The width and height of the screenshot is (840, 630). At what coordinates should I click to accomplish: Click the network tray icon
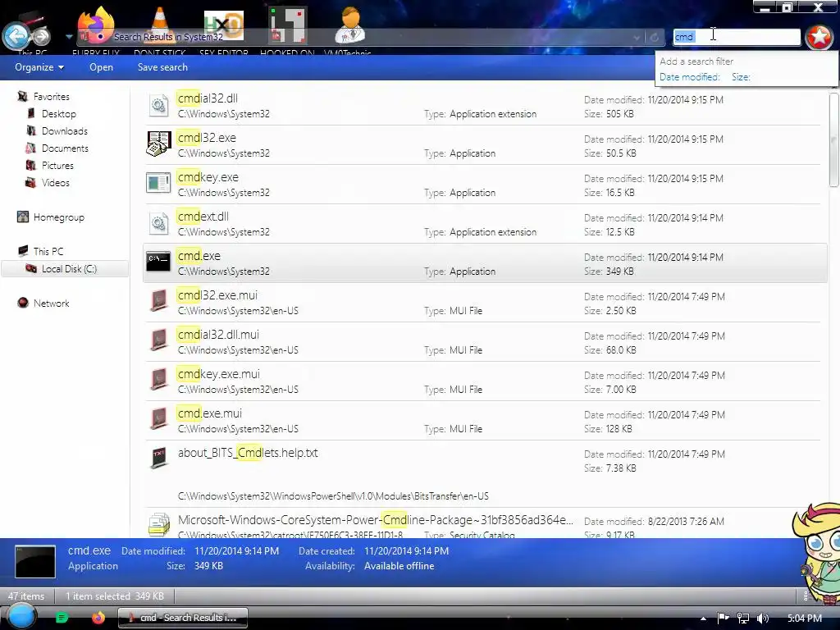click(x=743, y=619)
